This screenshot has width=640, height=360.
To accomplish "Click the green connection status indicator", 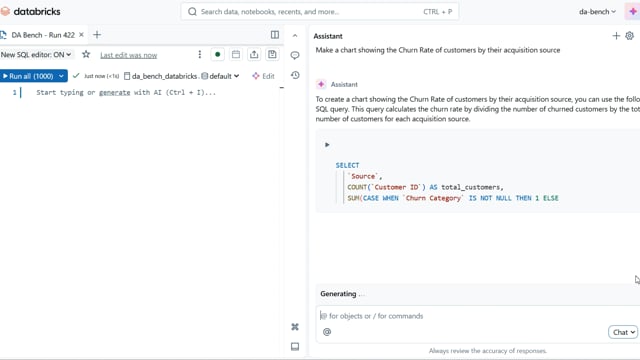I will pos(218,54).
